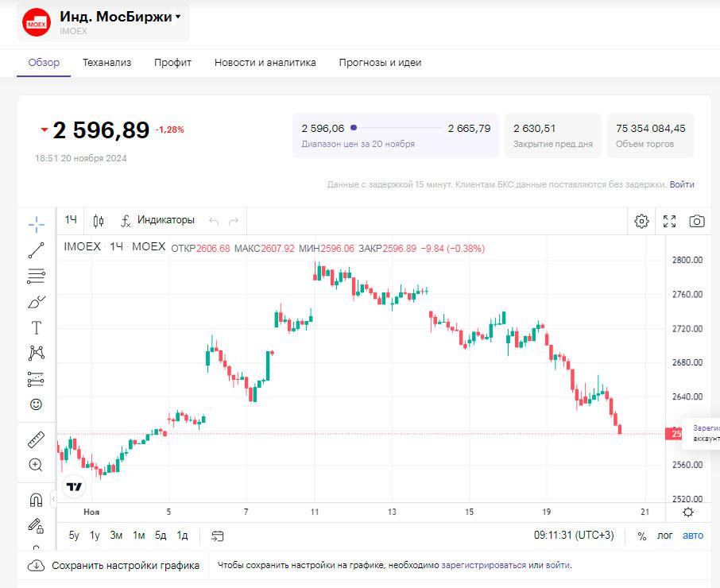Click the 09:11:31 (UTC+3) timezone selector

point(573,536)
